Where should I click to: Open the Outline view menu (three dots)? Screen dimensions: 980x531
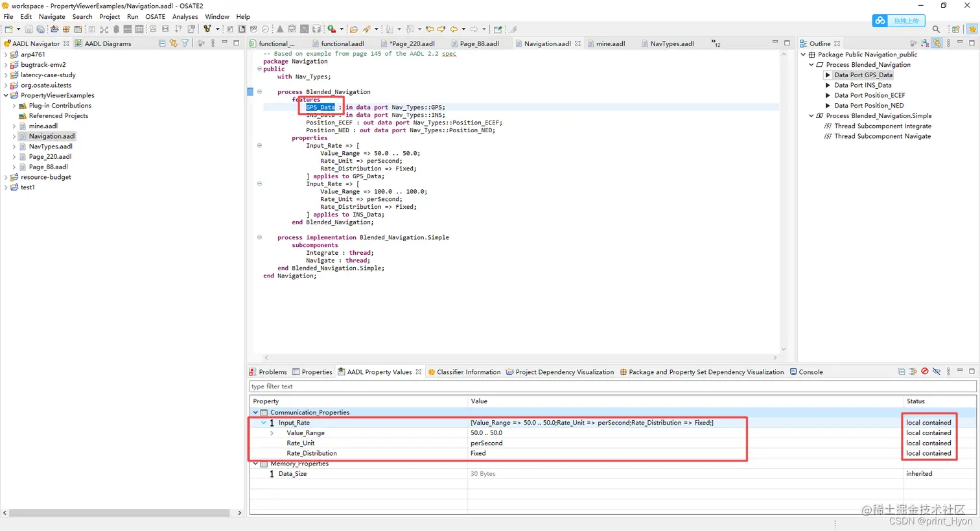pyautogui.click(x=948, y=43)
